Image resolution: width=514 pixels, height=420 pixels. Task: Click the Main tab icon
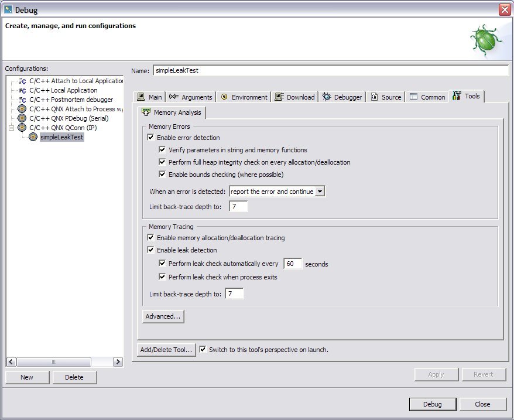(141, 97)
